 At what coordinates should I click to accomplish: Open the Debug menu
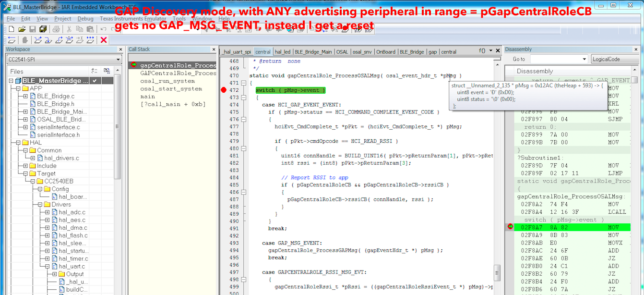[85, 19]
